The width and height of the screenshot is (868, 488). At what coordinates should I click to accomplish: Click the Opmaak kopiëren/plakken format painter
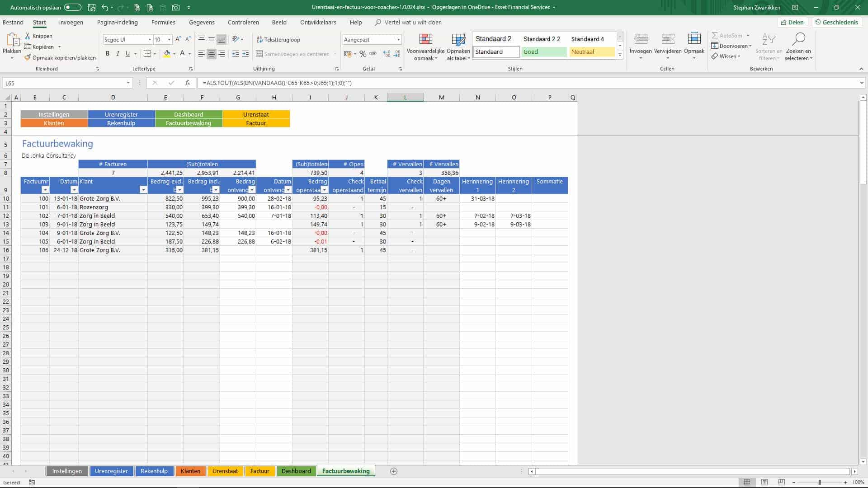click(60, 58)
